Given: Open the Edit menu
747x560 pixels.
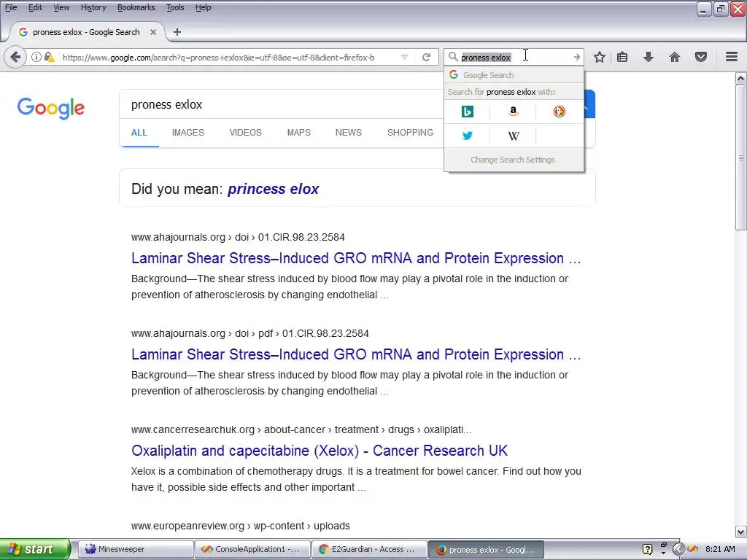Looking at the screenshot, I should pos(35,7).
